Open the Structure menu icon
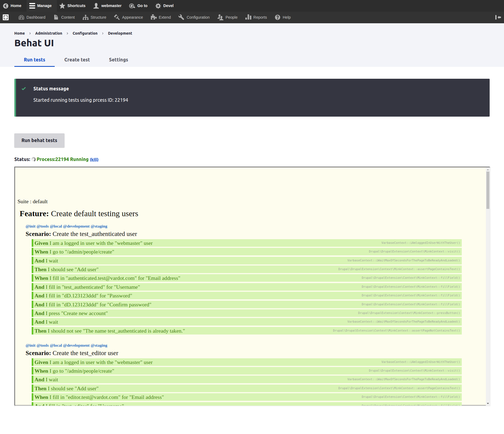Screen dimensions: 504x434 pos(86,17)
